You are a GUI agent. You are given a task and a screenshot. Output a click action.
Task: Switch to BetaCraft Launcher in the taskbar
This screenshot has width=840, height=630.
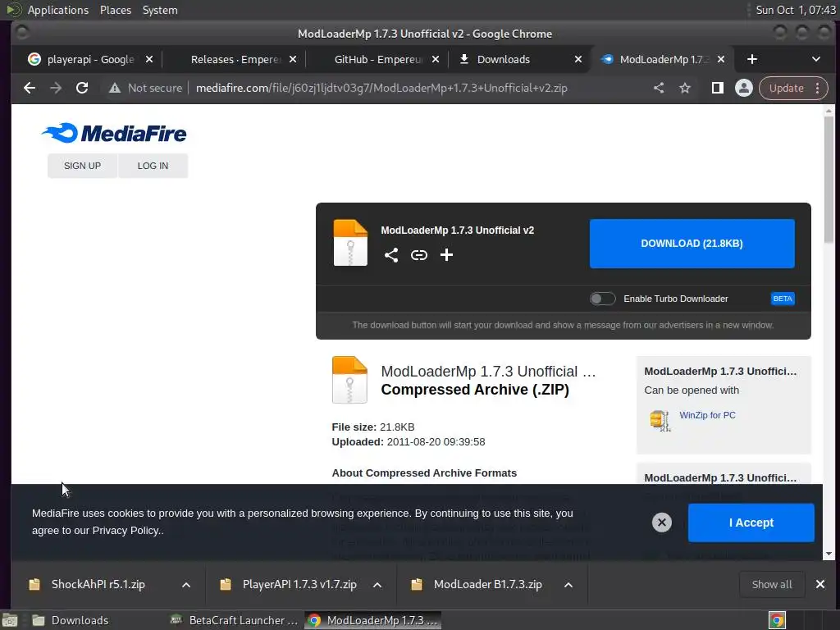tap(235, 620)
